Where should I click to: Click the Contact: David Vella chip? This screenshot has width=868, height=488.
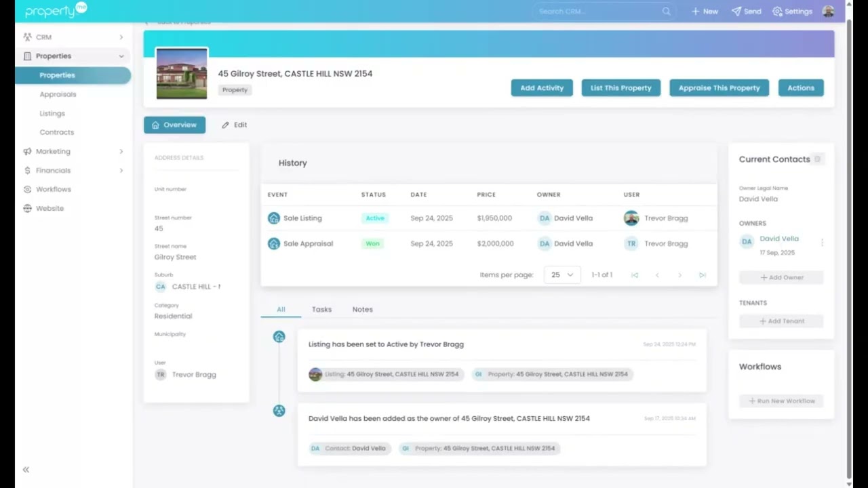(x=350, y=448)
